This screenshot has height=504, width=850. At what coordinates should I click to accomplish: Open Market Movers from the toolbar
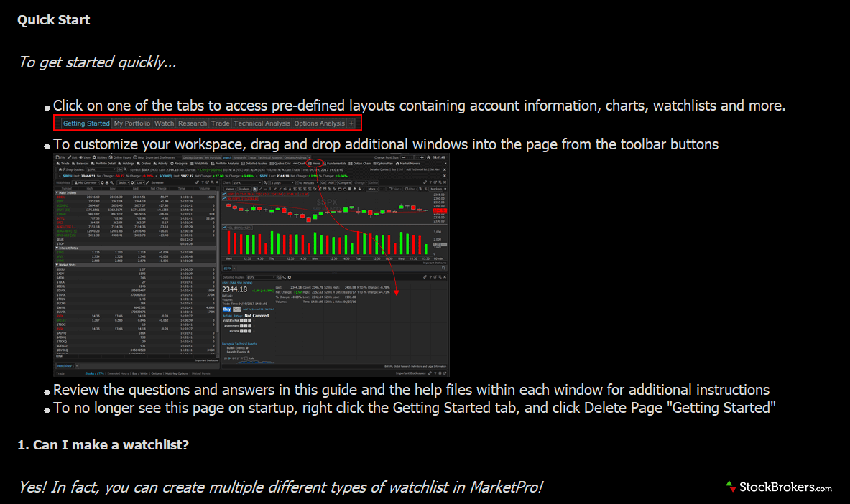[x=408, y=163]
